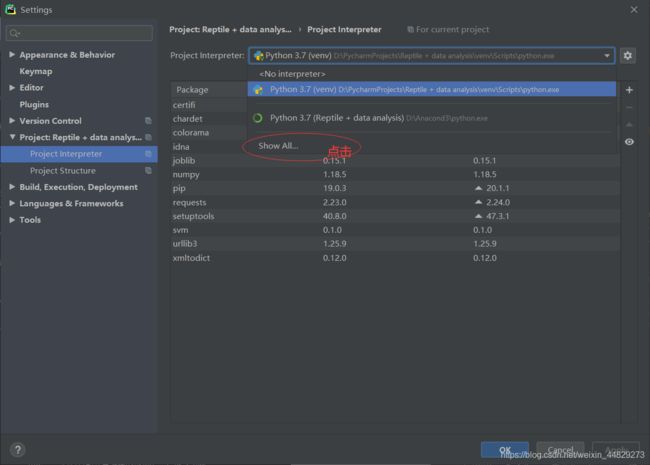Viewport: 650px width, 465px height.
Task: Select the chardet package row
Action: (x=209, y=119)
